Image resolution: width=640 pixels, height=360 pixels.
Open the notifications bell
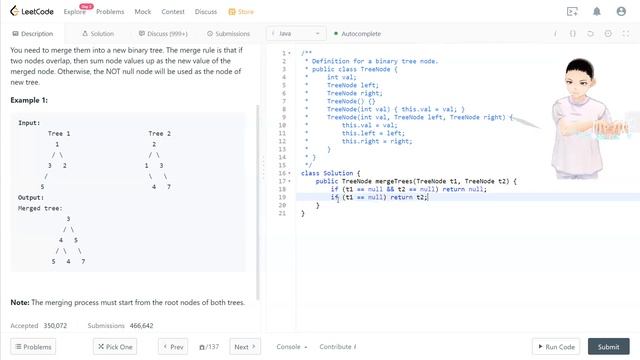pyautogui.click(x=597, y=11)
